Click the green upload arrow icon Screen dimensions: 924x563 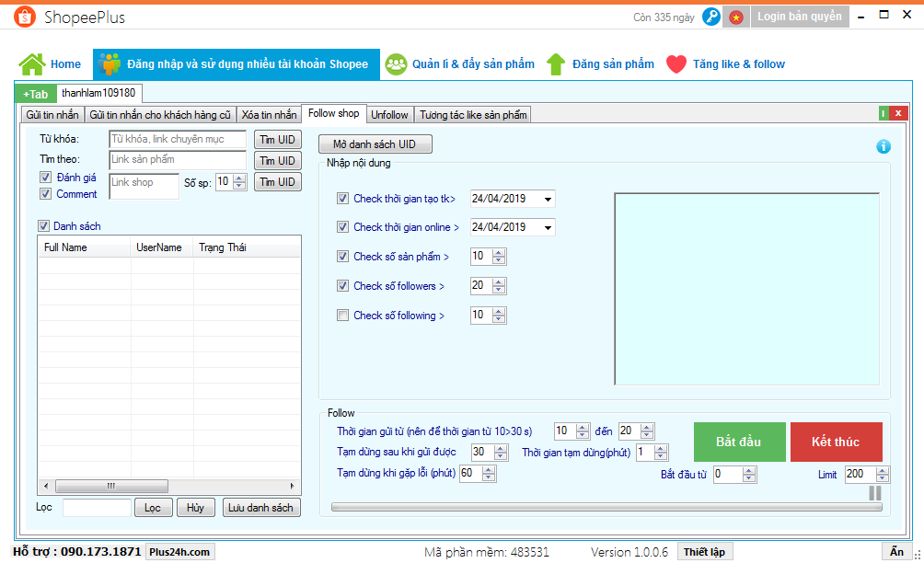click(x=556, y=64)
